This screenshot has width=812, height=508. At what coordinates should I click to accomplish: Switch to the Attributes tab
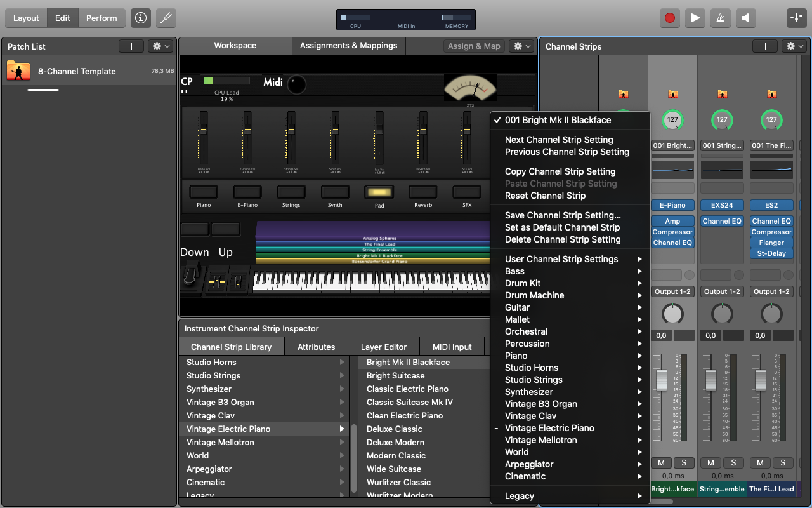[316, 347]
